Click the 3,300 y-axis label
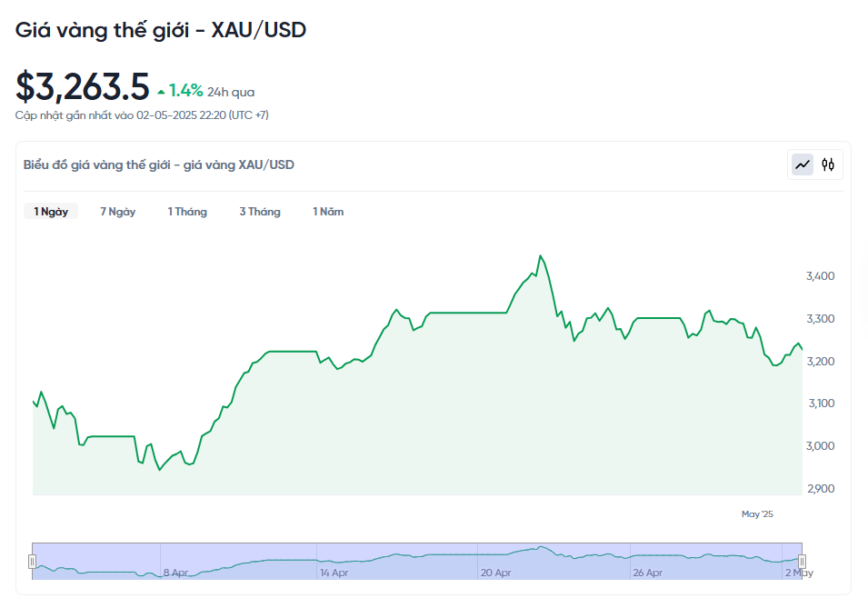The height and width of the screenshot is (608, 868). [821, 318]
